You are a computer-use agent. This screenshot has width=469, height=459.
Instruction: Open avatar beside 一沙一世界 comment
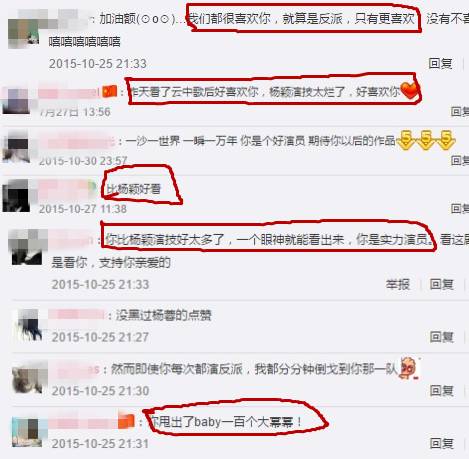(16, 147)
